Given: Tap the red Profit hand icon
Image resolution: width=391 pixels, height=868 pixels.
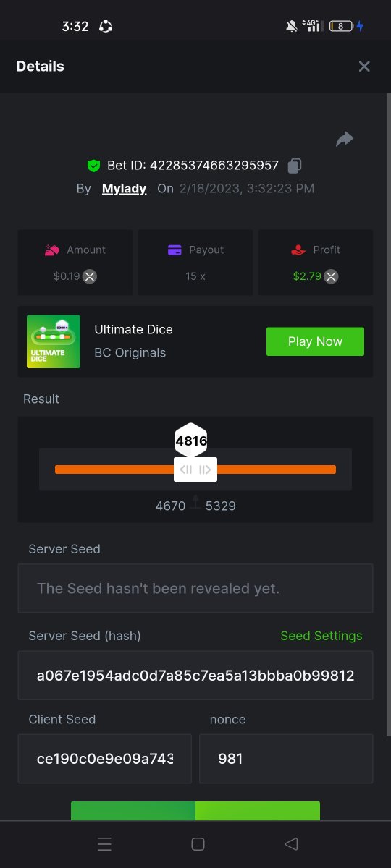Looking at the screenshot, I should 298,250.
